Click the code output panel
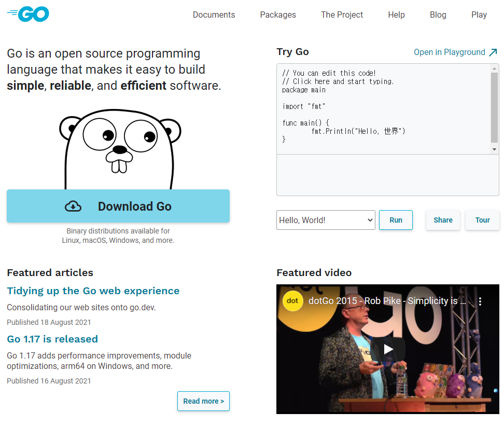Screen dimensions: 504x426 [x=388, y=175]
